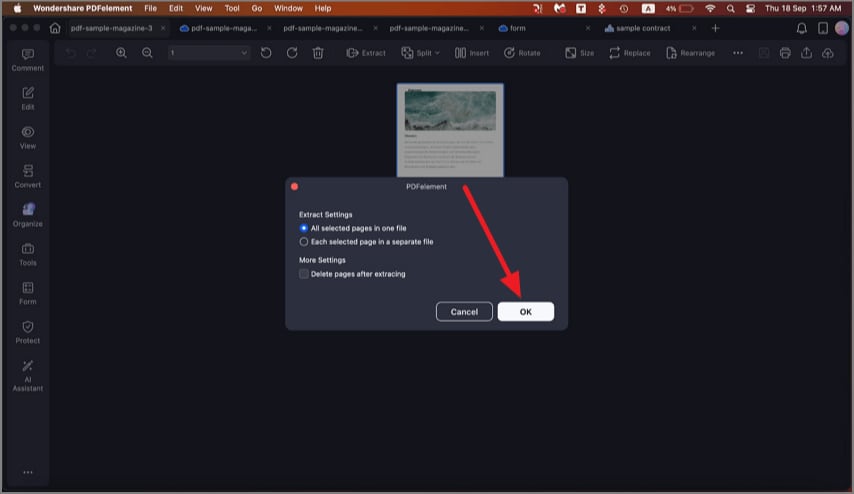The image size is (854, 494).
Task: Launch the AI Assistant in sidebar
Action: pos(28,375)
